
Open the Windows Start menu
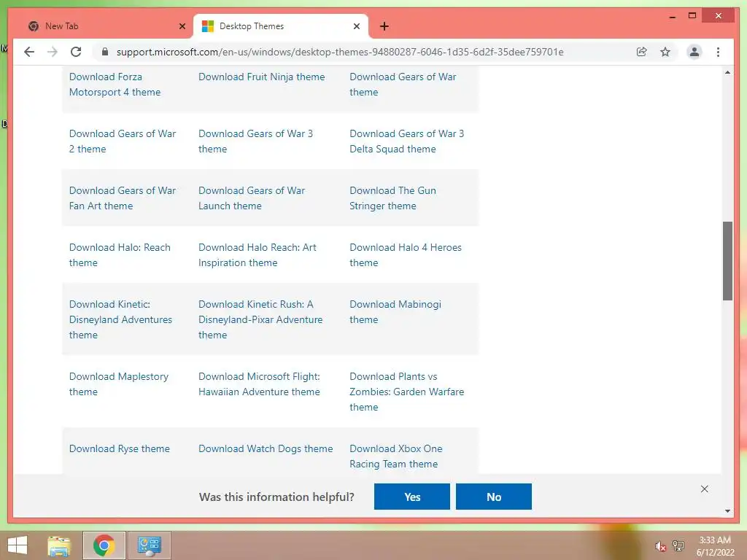(18, 545)
